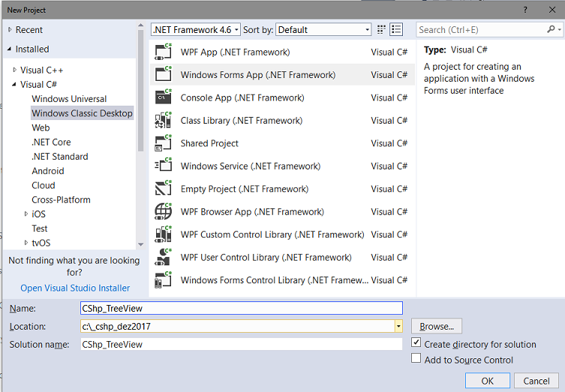Select 'Windows Forms App (.NET Framework)' text

(x=258, y=75)
